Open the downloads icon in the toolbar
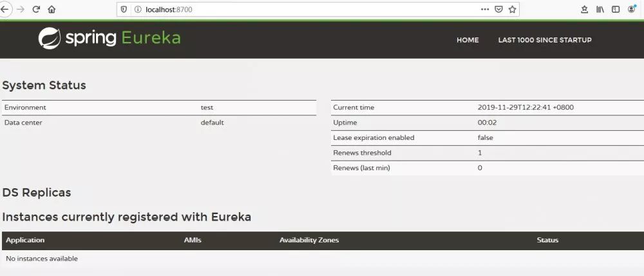This screenshot has height=276, width=644. click(x=584, y=10)
